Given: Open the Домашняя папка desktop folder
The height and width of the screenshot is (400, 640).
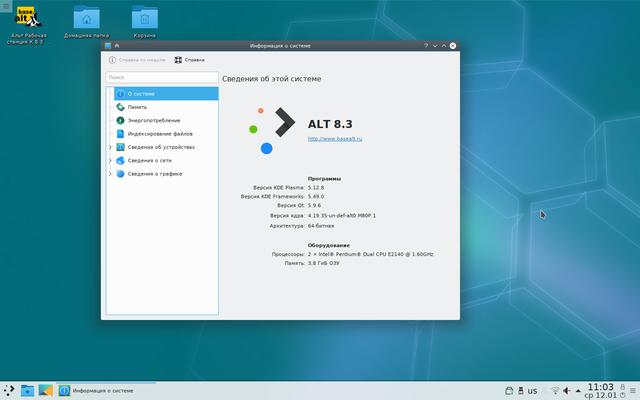Looking at the screenshot, I should click(87, 22).
